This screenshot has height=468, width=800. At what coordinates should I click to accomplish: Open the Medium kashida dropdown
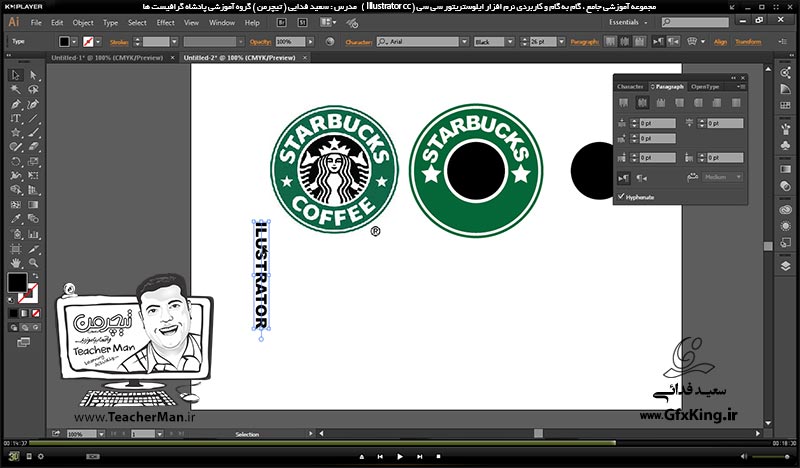point(723,177)
